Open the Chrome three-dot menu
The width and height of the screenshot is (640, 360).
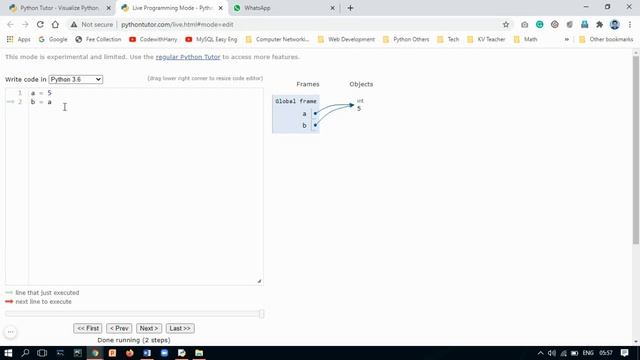630,24
